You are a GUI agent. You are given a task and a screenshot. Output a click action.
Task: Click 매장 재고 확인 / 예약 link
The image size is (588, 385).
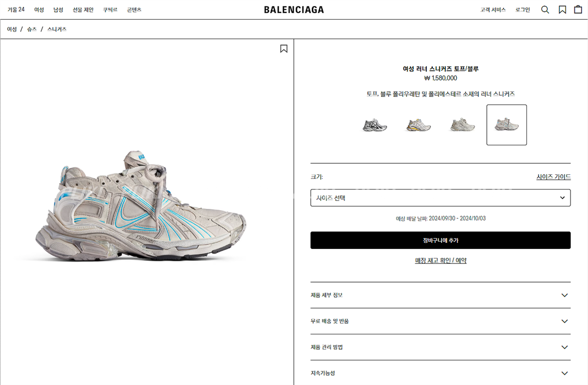(x=440, y=260)
